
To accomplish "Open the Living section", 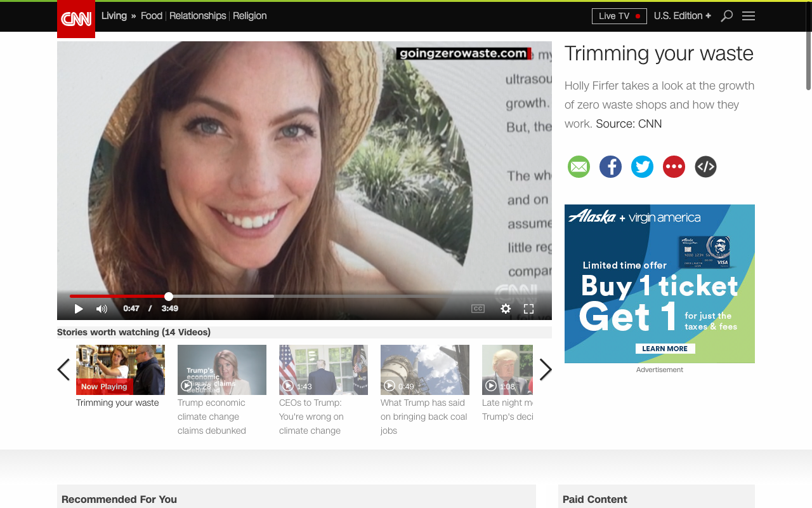I will [114, 16].
